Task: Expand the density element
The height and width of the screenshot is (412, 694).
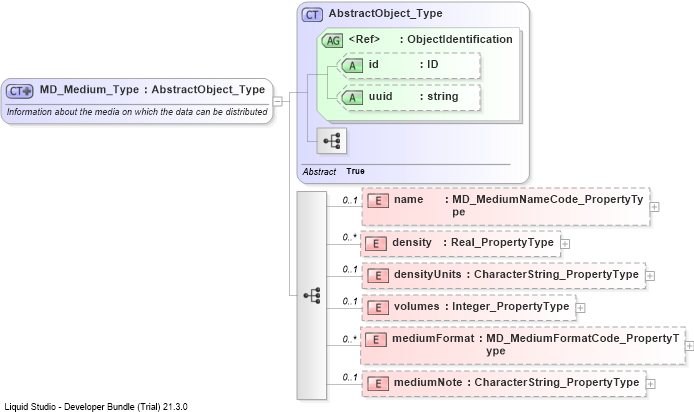Action: pos(565,243)
